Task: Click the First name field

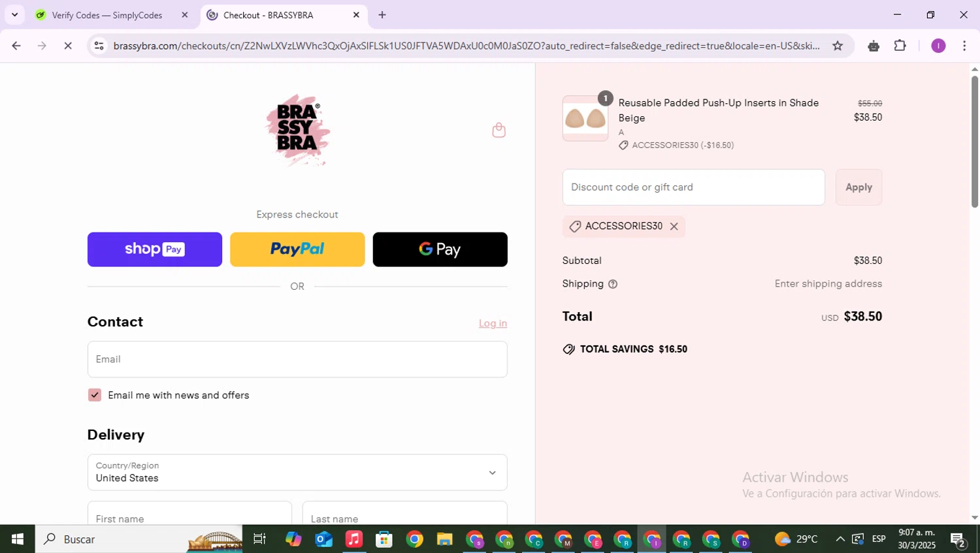Action: pos(189,513)
